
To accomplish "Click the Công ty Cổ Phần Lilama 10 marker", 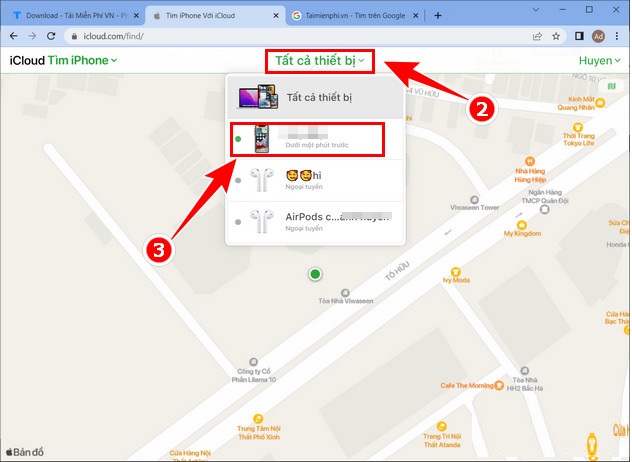I will [x=253, y=362].
